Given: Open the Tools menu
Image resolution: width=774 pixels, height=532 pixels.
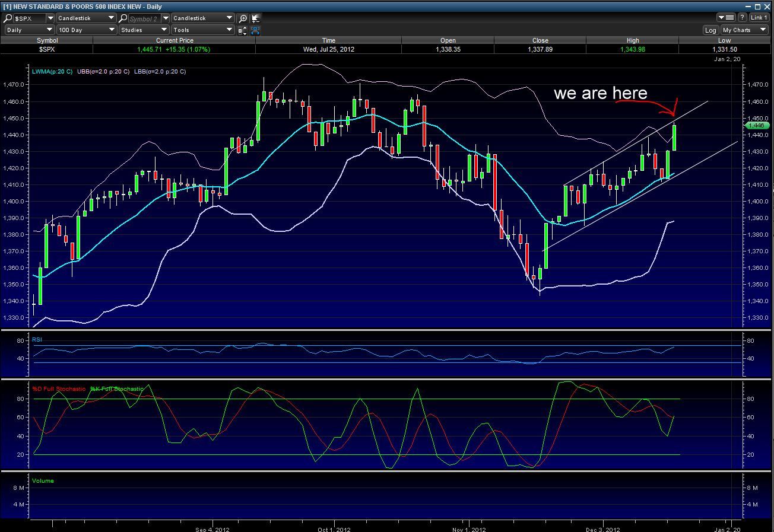Looking at the screenshot, I should (202, 30).
